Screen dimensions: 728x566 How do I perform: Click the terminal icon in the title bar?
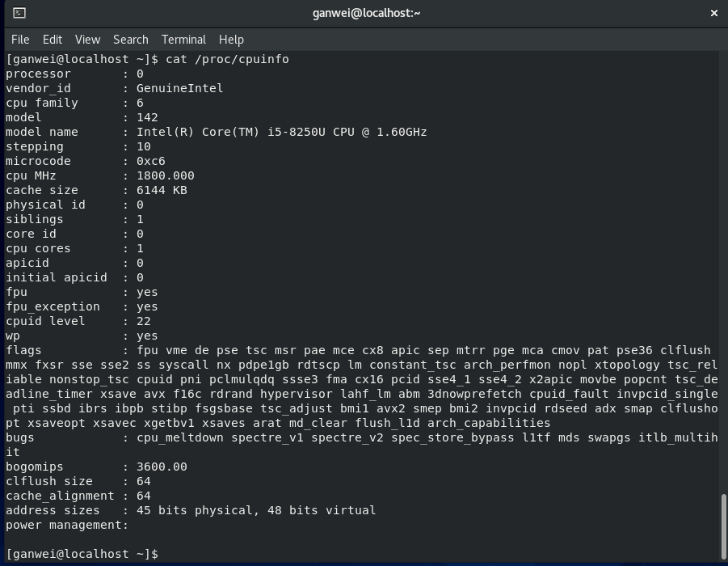tap(21, 13)
